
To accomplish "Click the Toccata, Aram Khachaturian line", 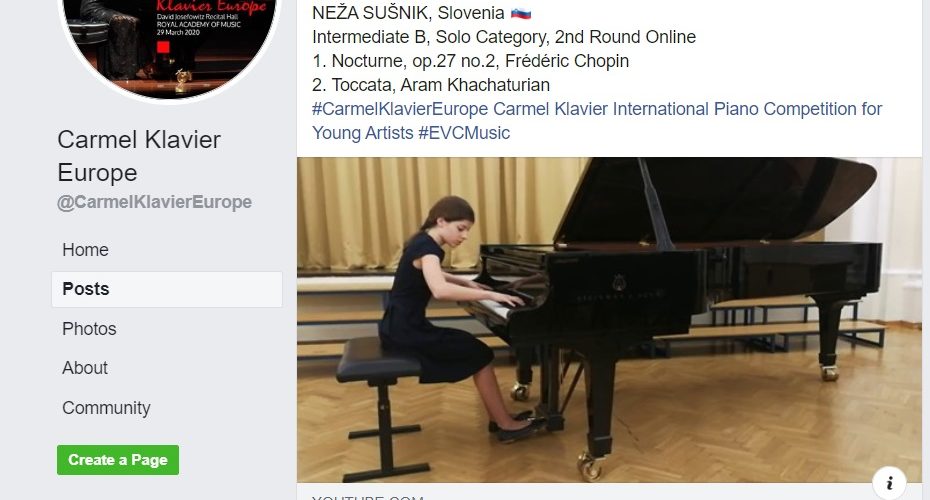I will click(x=431, y=85).
